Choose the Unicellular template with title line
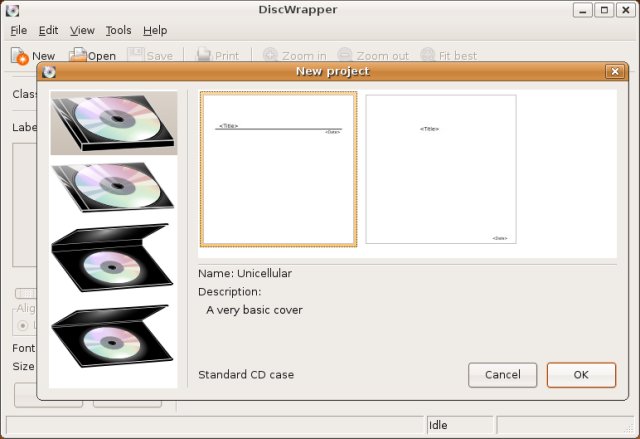This screenshot has width=640, height=439. click(278, 169)
